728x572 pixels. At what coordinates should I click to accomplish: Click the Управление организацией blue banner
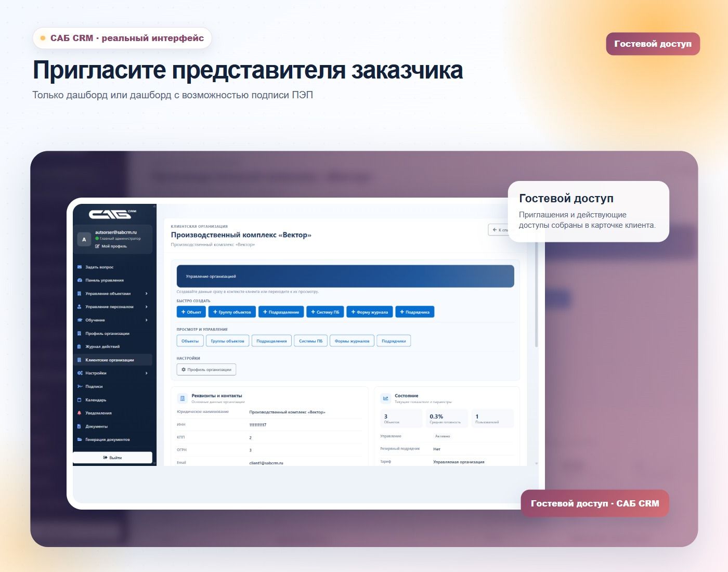(x=345, y=276)
